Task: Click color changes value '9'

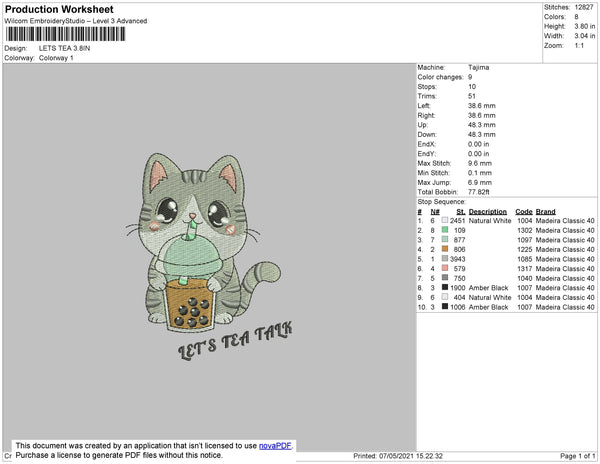Action: point(470,77)
